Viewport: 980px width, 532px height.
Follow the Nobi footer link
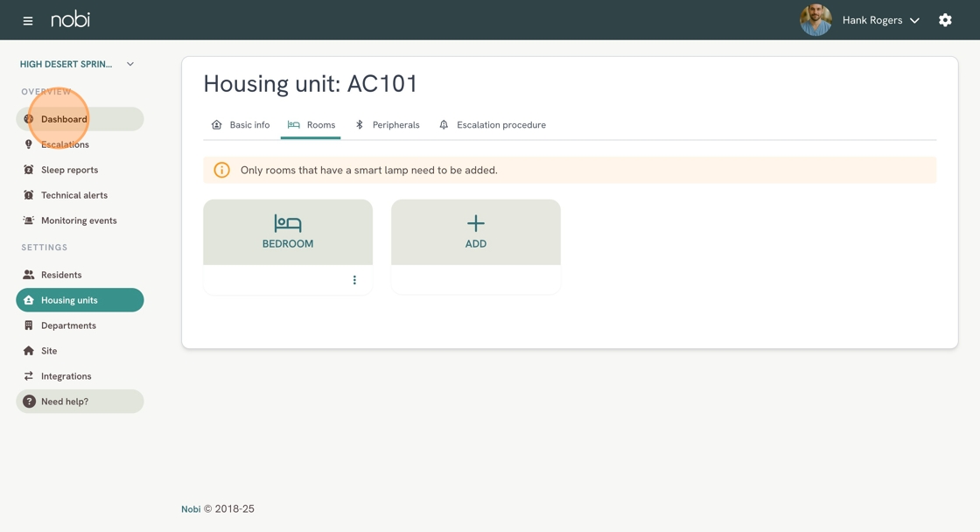pos(191,509)
